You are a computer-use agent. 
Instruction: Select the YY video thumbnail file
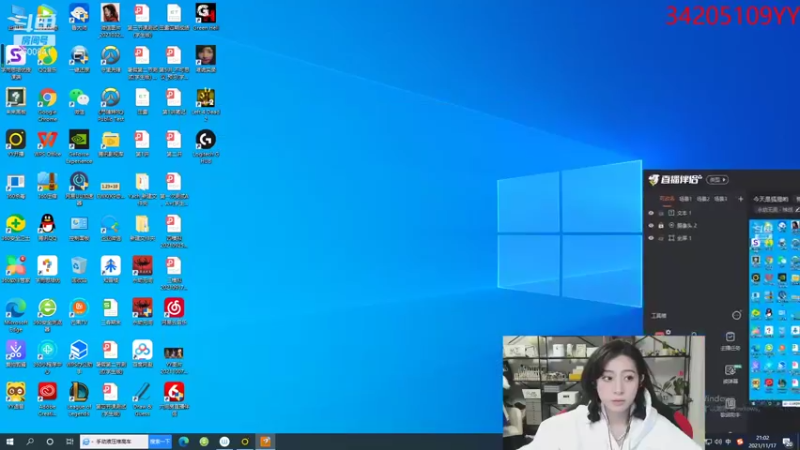coord(174,353)
